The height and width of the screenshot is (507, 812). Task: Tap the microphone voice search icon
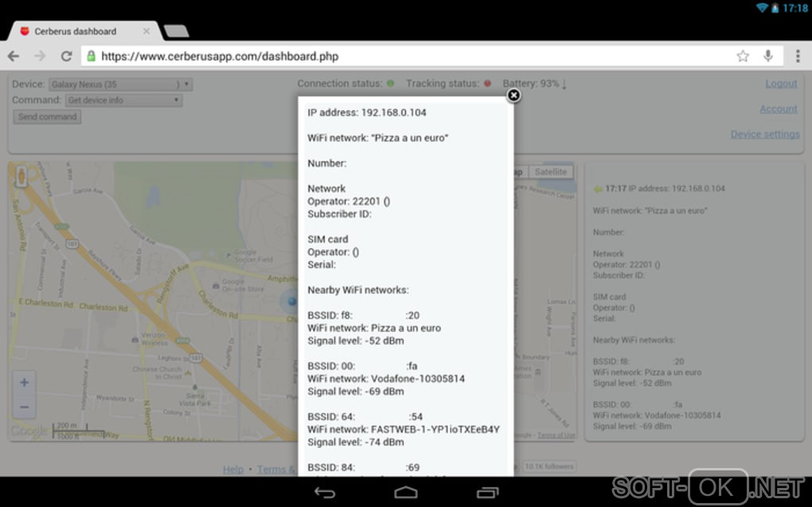coord(768,56)
